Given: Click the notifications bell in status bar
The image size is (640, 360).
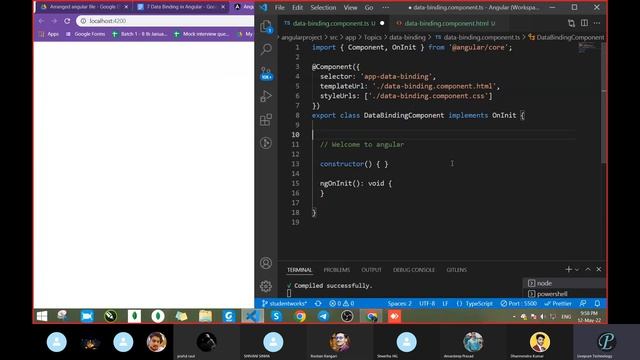Looking at the screenshot, I should pos(597,303).
